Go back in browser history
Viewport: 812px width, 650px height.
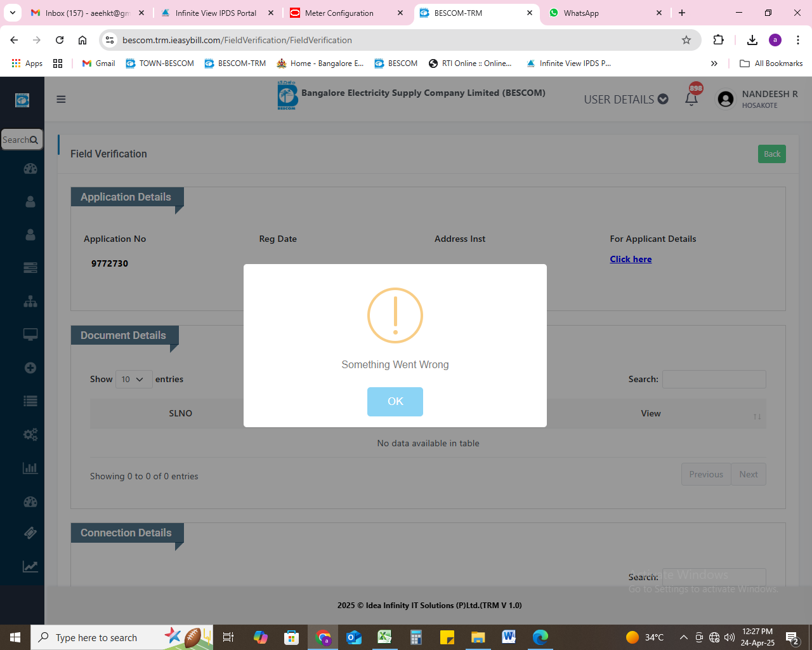point(14,40)
